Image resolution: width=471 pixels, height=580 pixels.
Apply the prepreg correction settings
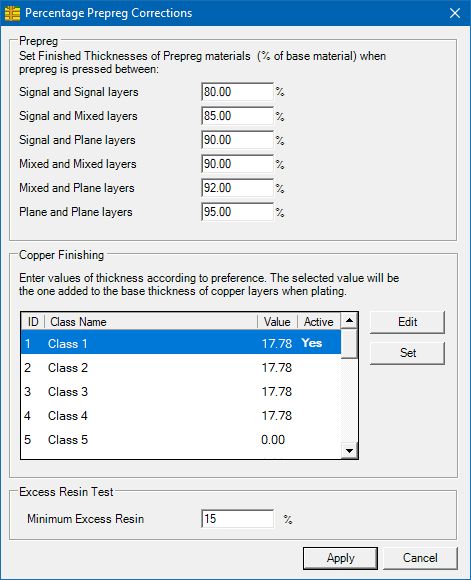(340, 558)
